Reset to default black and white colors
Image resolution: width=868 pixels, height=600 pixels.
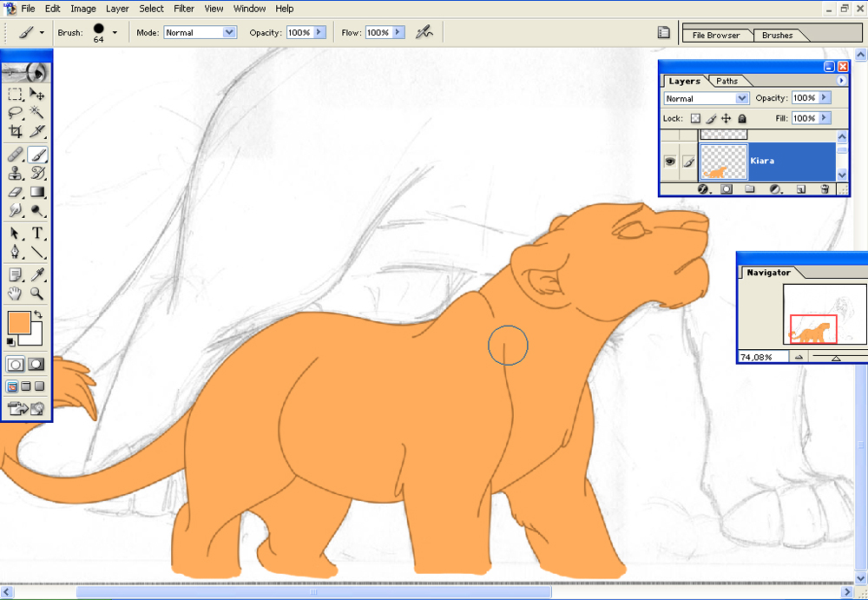tap(11, 342)
